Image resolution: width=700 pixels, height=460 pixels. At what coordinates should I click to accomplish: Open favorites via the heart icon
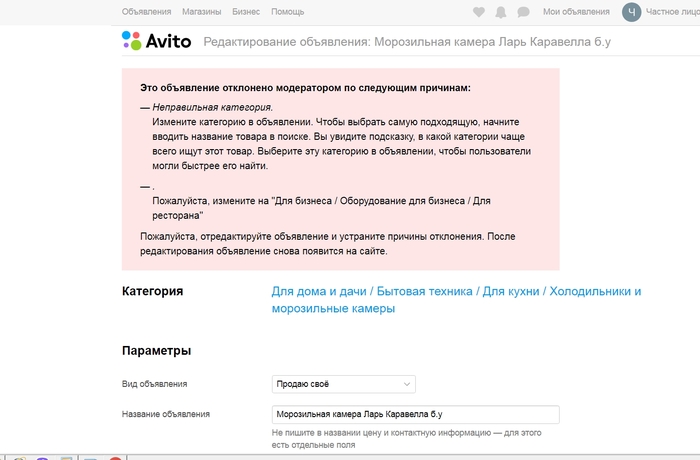[479, 12]
